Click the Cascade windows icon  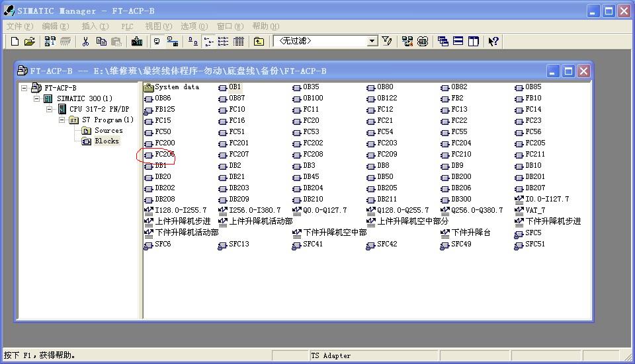[443, 41]
